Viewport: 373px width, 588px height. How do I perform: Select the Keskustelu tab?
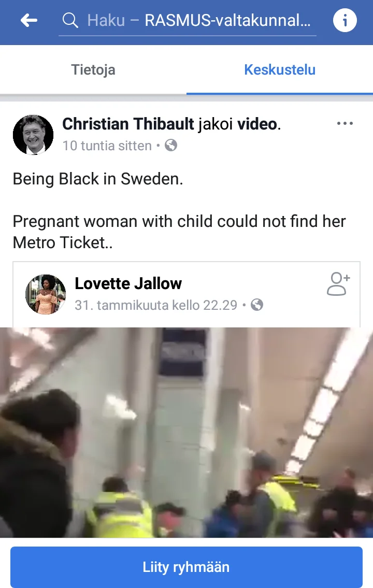[x=280, y=70]
